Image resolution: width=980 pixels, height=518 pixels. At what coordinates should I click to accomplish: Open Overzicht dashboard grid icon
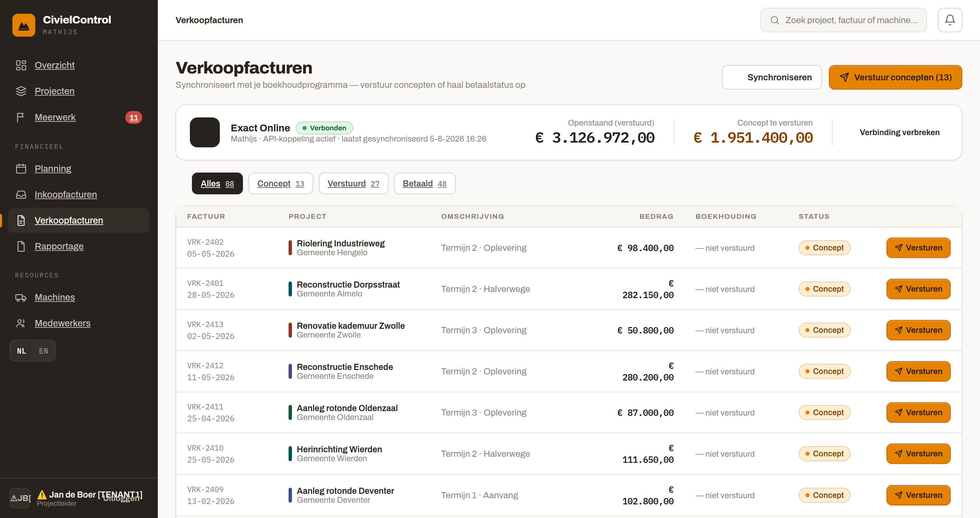[x=21, y=65]
